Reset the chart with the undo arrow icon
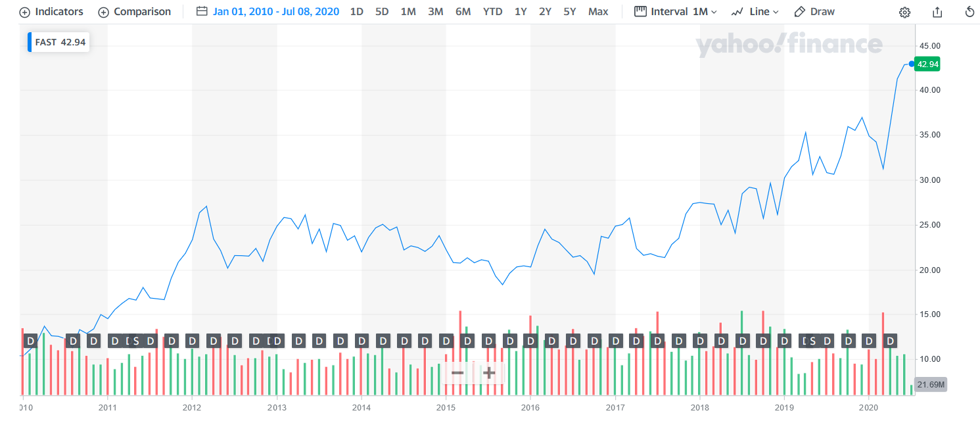This screenshot has width=980, height=421. [x=969, y=12]
